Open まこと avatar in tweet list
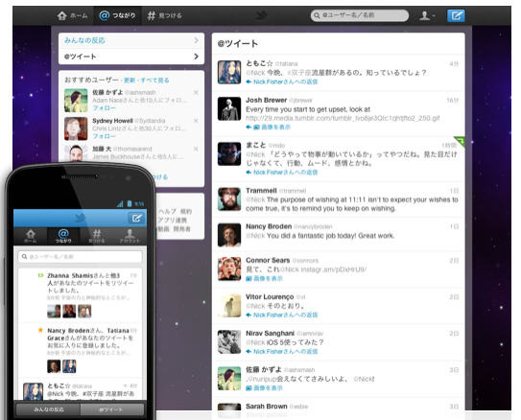521x420 pixels. tap(229, 153)
